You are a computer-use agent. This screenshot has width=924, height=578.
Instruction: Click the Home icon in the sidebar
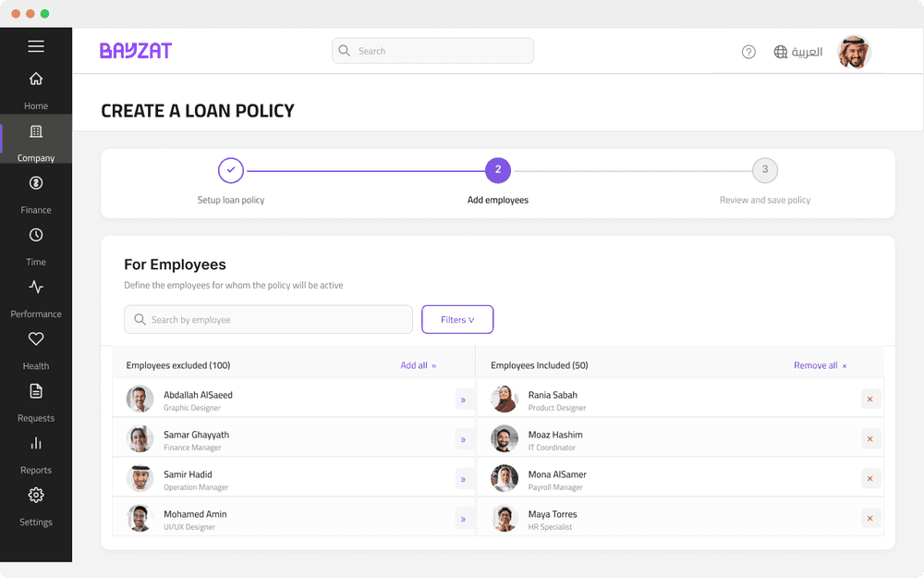pos(35,79)
